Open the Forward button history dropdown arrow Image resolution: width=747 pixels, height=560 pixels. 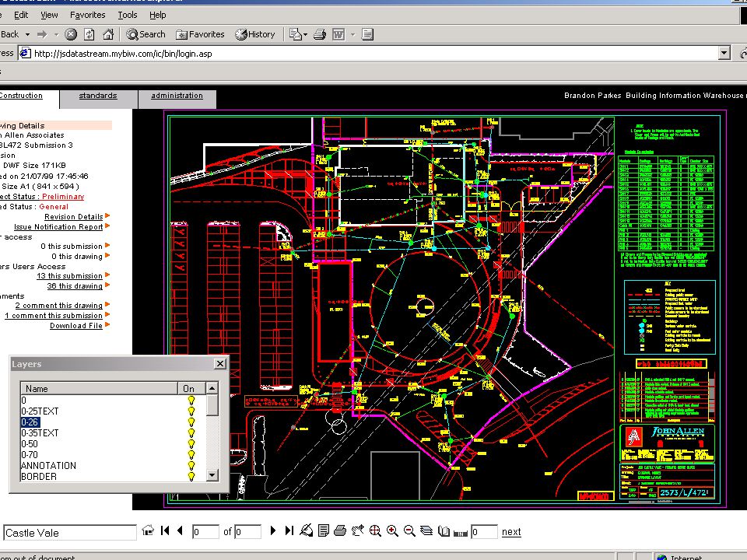coord(56,34)
